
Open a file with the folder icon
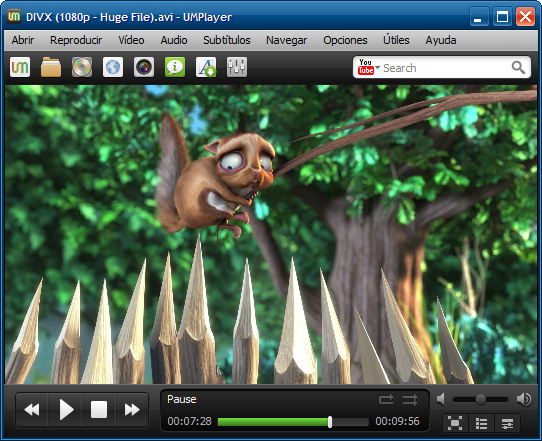(51, 67)
